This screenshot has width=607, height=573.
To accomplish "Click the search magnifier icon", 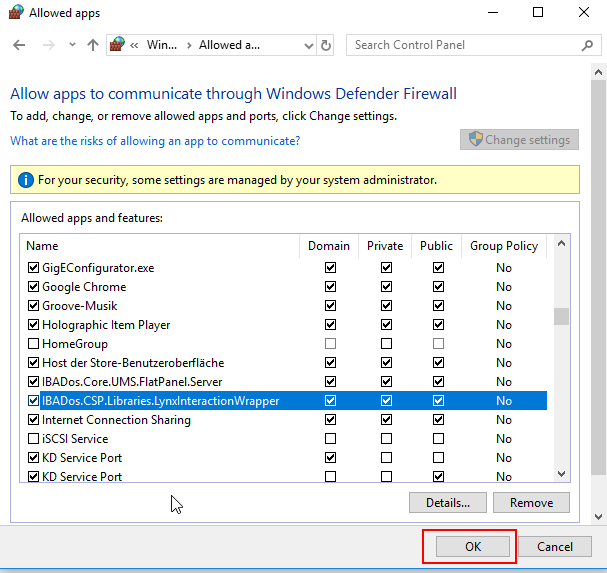I will (587, 45).
